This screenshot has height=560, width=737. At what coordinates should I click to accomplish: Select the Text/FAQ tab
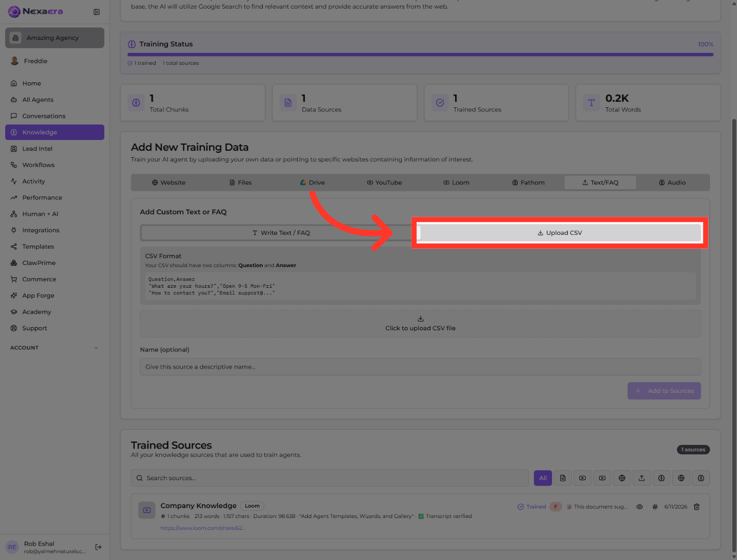point(600,183)
